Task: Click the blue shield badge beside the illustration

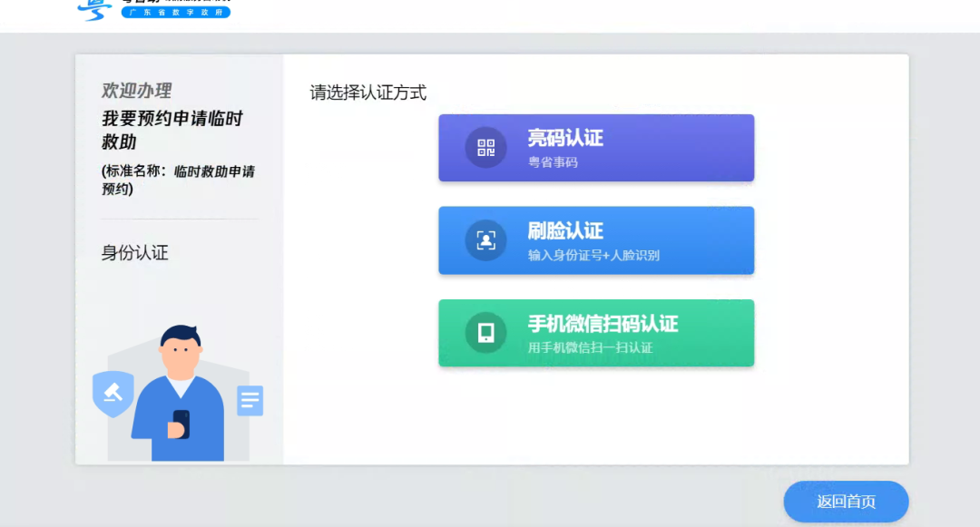Action: pyautogui.click(x=113, y=394)
